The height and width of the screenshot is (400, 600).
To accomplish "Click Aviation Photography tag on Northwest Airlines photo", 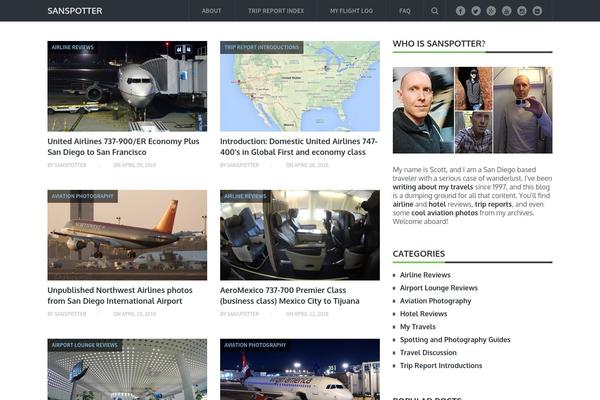I will tap(83, 196).
